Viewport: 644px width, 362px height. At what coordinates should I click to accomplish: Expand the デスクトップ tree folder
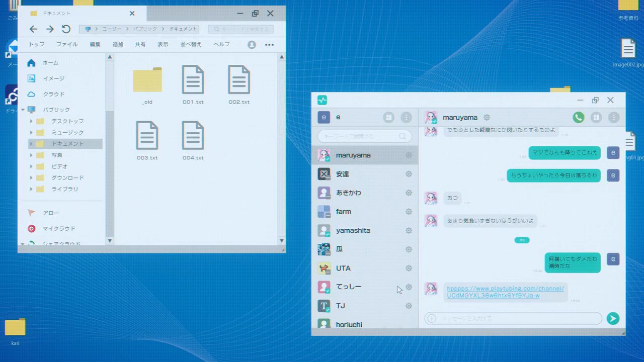point(31,121)
